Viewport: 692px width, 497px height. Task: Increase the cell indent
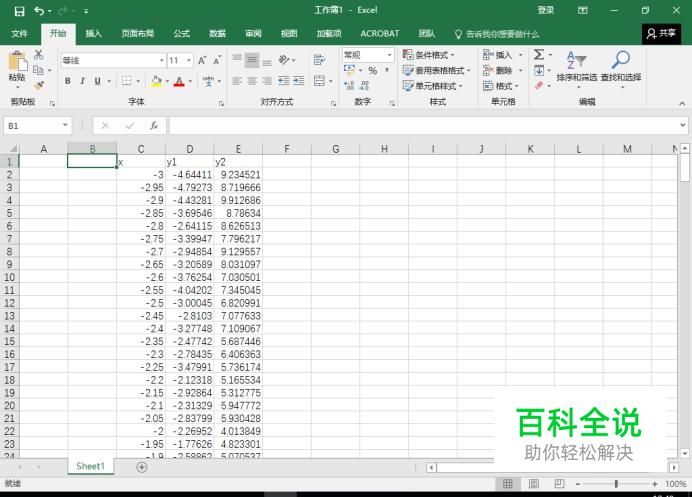coord(298,81)
